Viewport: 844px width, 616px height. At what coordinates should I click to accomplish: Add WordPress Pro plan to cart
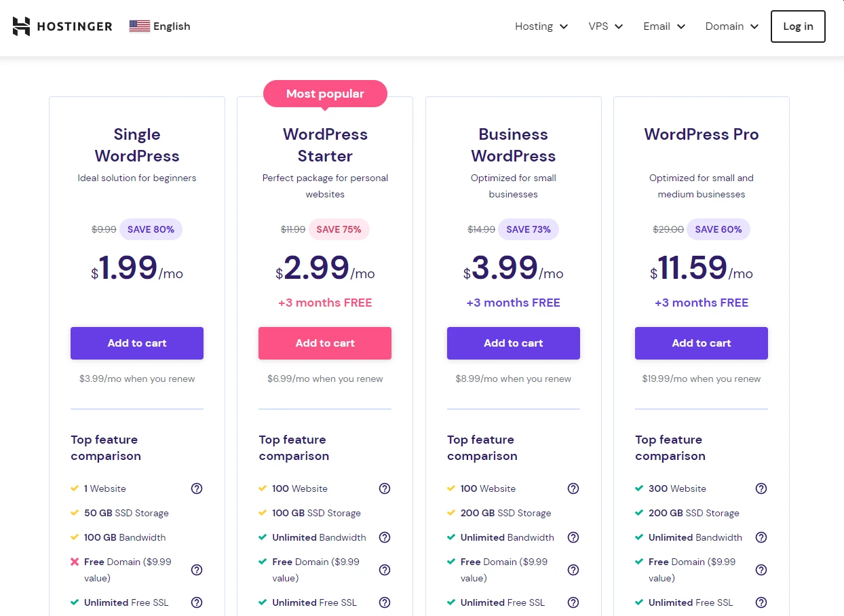point(702,343)
